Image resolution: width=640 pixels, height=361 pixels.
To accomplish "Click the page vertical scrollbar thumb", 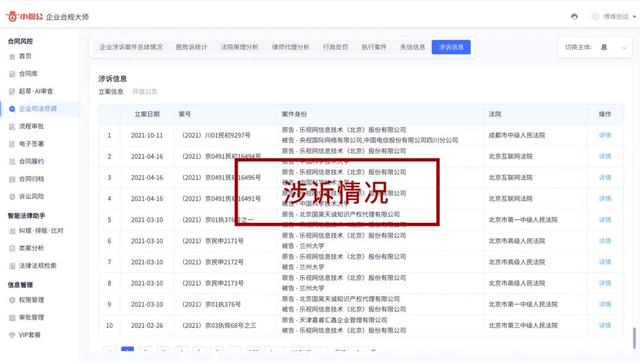I will (634, 338).
